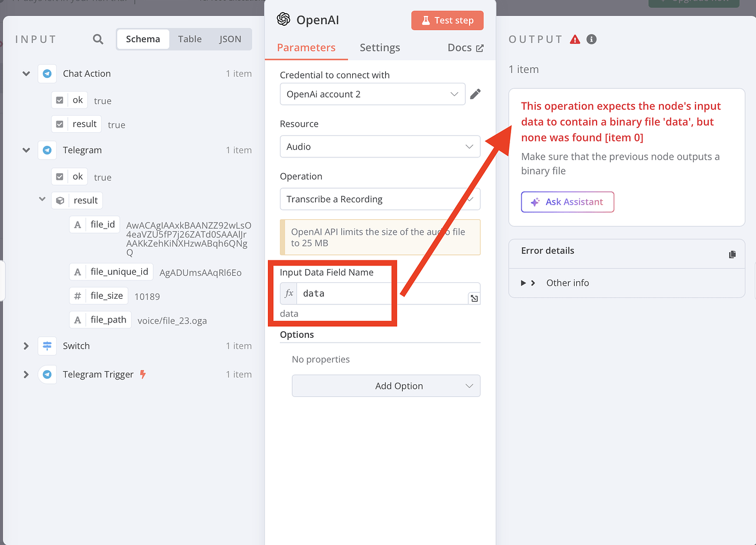Click the warning triangle next to OUTPUT
Screen dimensions: 756x545
click(574, 39)
